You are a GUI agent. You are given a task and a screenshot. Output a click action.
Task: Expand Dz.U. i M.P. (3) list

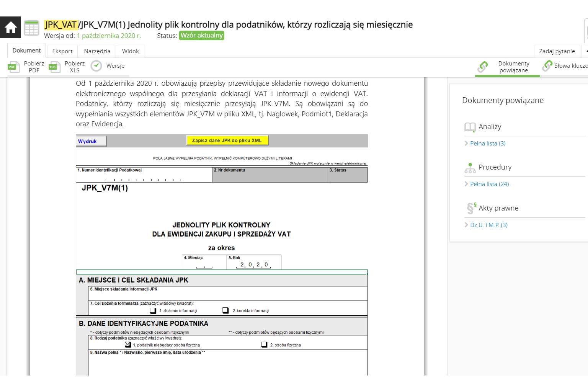coord(488,225)
